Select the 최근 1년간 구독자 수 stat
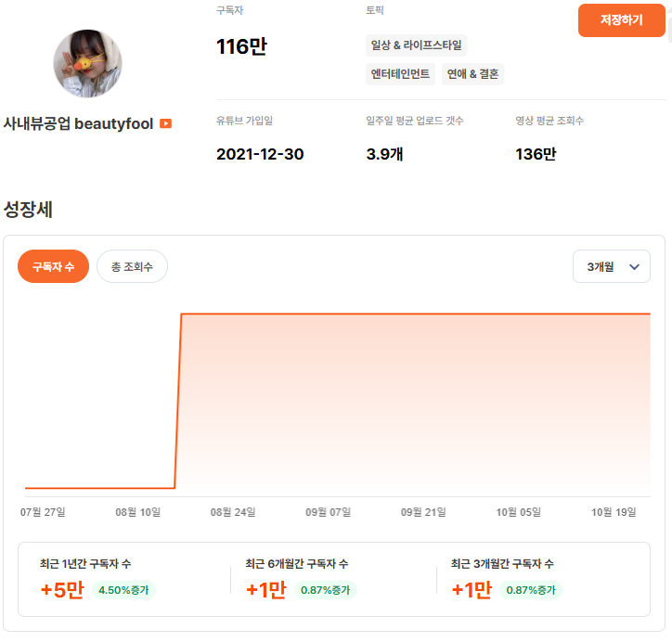Viewport: 672px width, 642px height. point(85,564)
